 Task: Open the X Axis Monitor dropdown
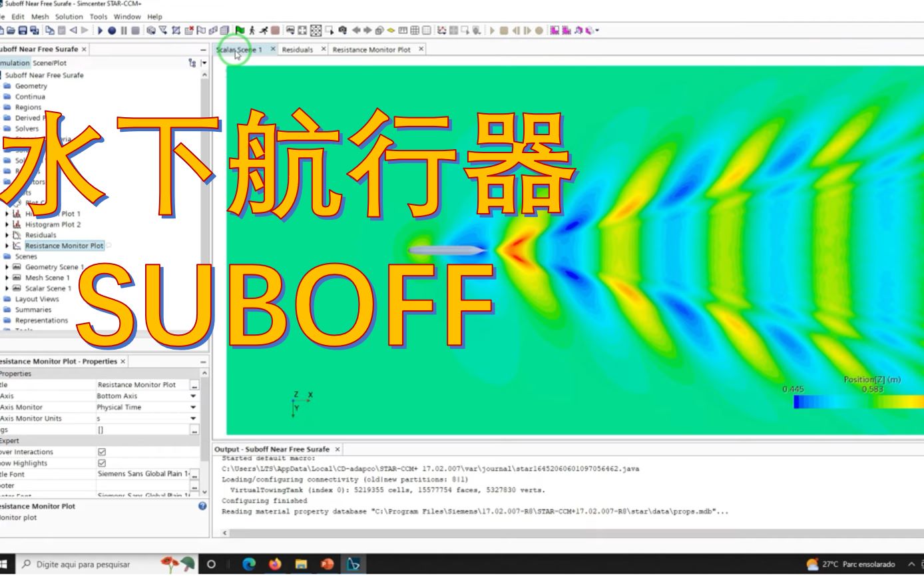[193, 406]
